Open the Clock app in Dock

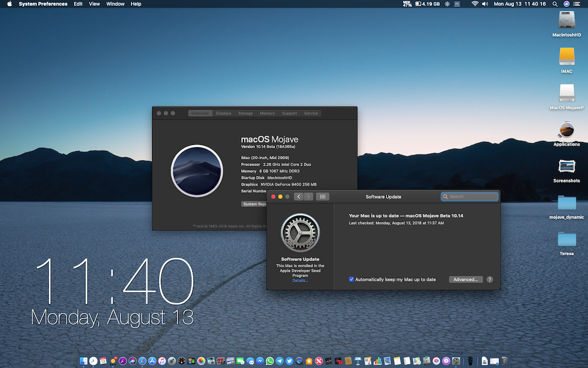[x=93, y=361]
